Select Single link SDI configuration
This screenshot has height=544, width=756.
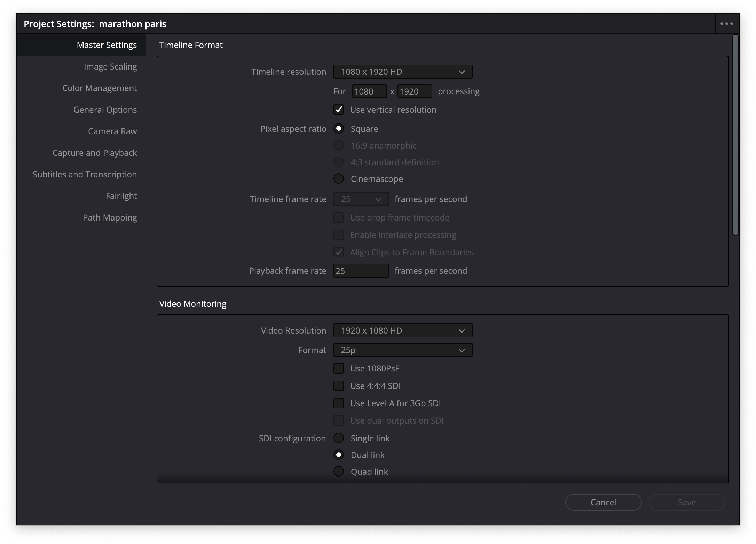[x=339, y=438]
